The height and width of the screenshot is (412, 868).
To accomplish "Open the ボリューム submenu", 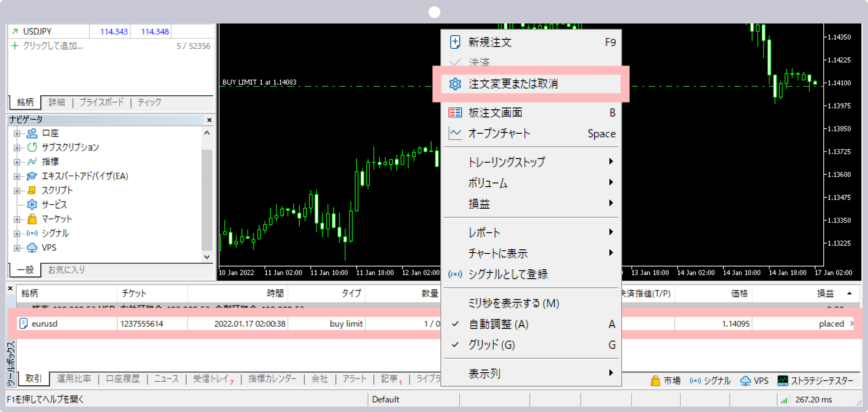I will [x=531, y=183].
